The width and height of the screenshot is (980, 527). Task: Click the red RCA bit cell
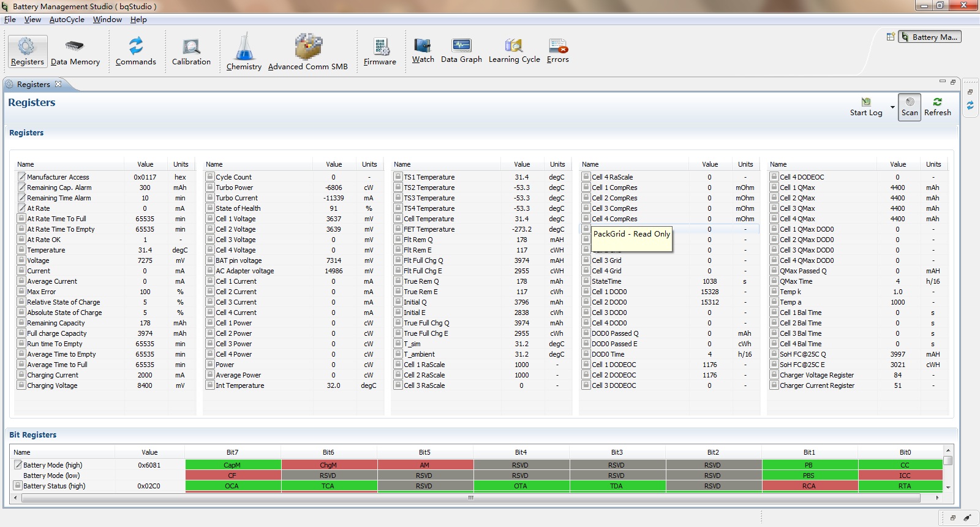pyautogui.click(x=809, y=485)
